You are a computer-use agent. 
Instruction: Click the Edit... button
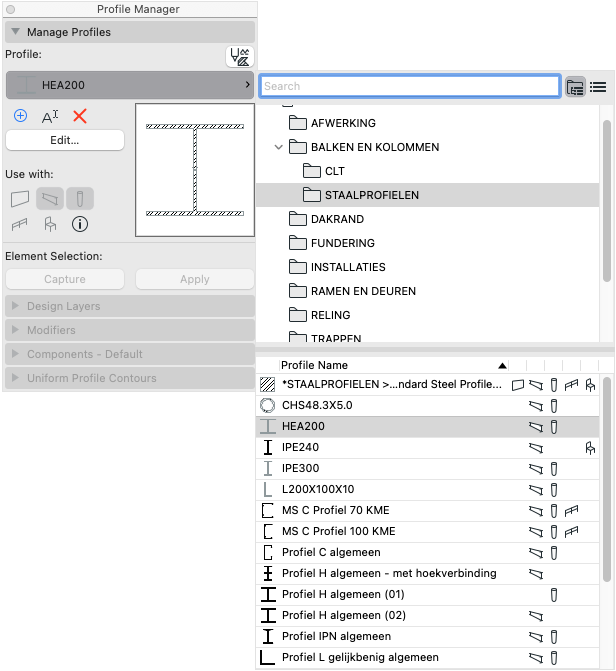(x=65, y=140)
